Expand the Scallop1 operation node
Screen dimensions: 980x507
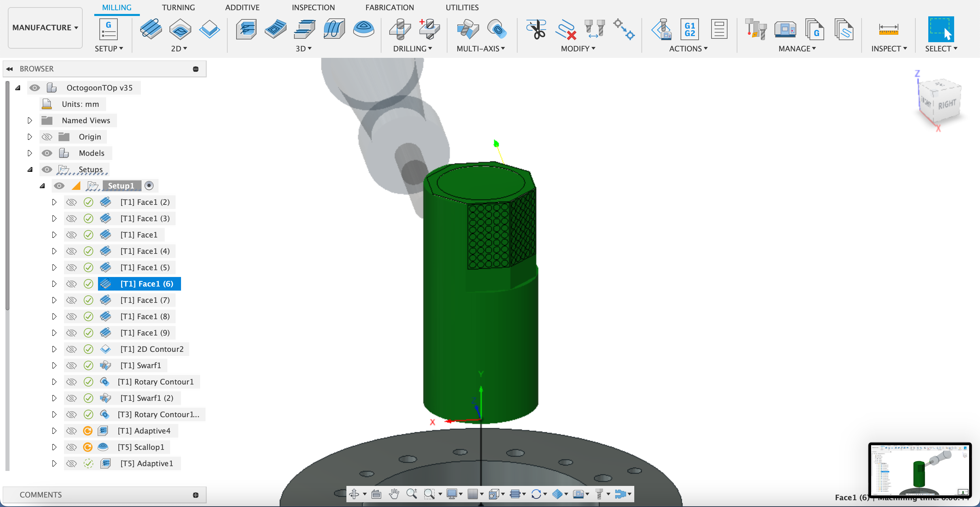(54, 447)
